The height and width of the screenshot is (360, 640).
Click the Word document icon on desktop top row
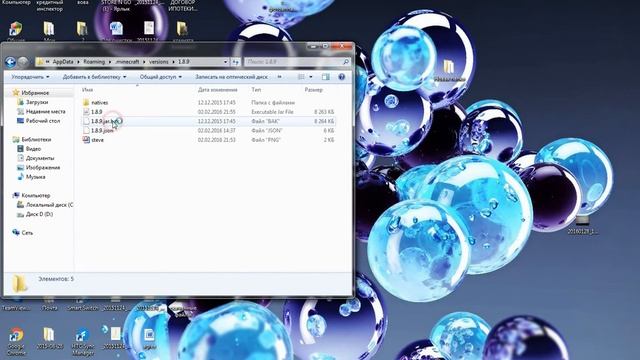[x=116, y=28]
